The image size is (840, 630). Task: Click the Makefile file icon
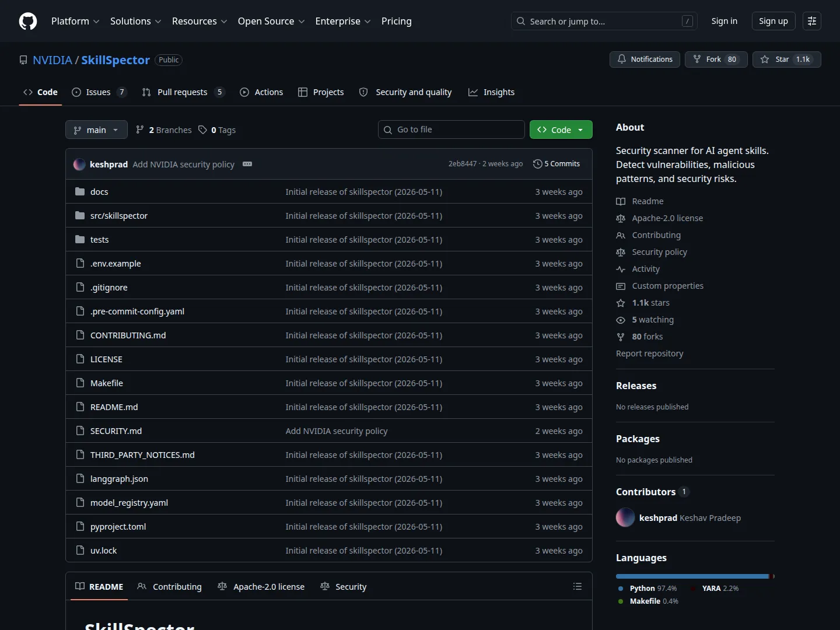coord(80,383)
